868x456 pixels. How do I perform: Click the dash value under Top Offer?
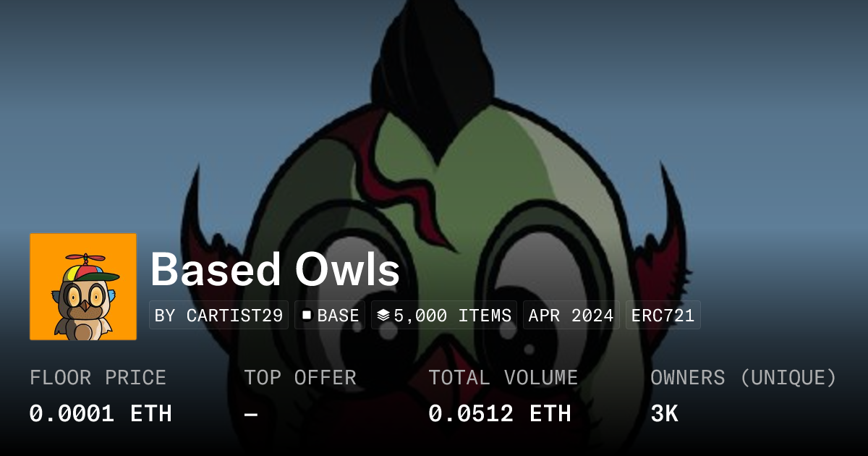(251, 414)
